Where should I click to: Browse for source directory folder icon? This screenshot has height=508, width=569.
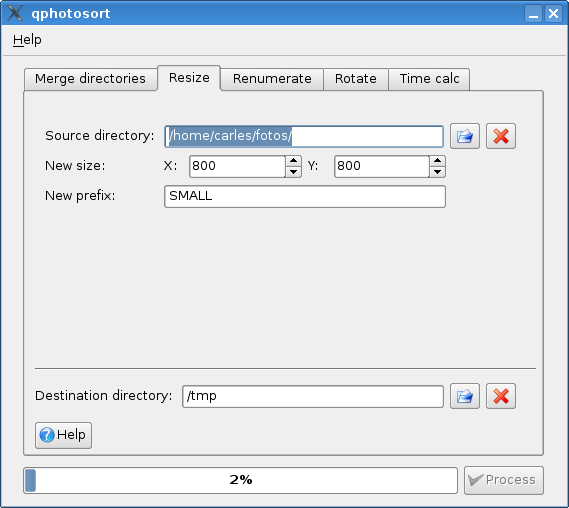[x=464, y=136]
